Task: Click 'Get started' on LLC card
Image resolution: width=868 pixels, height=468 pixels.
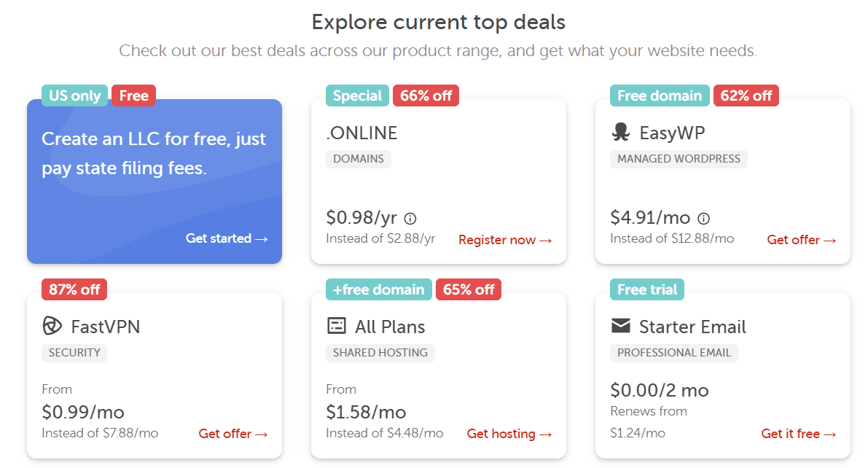Action: pyautogui.click(x=227, y=238)
